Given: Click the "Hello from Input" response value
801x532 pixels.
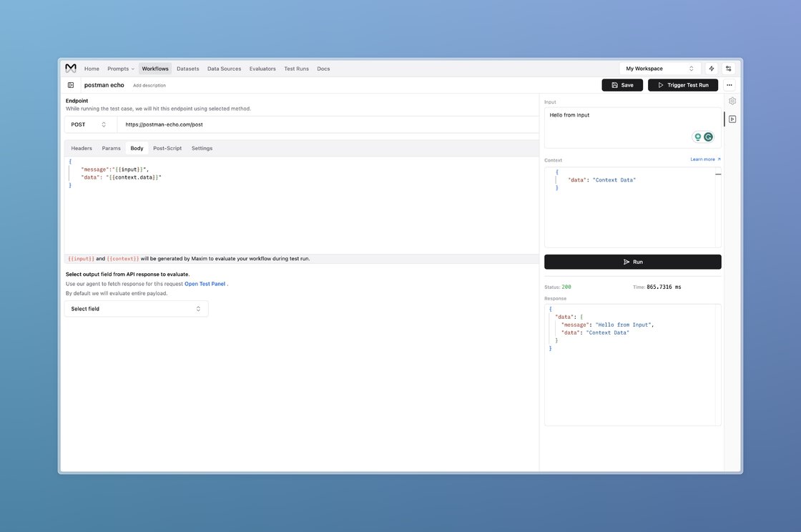Looking at the screenshot, I should pyautogui.click(x=623, y=325).
